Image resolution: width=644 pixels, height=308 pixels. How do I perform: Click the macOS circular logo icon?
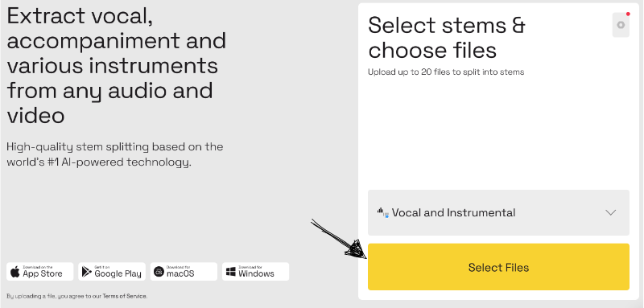159,272
